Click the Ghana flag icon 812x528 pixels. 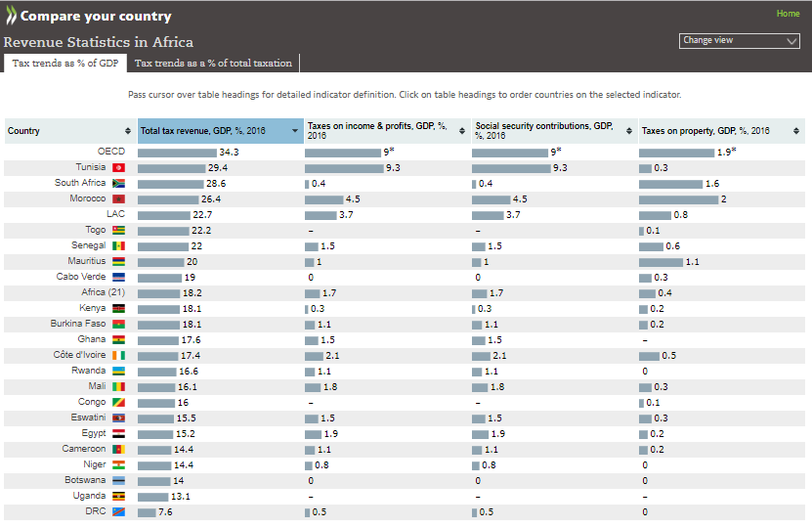tap(118, 340)
